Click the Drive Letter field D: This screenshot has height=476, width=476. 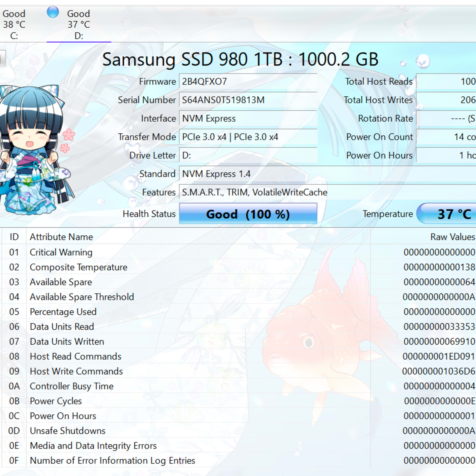(248, 155)
